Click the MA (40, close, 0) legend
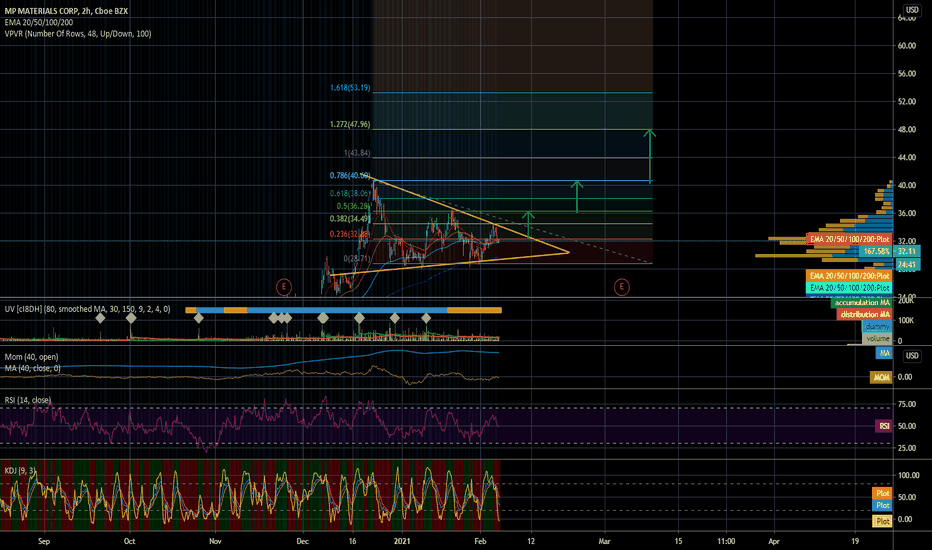Screen dimensions: 932x550 (x=32, y=369)
